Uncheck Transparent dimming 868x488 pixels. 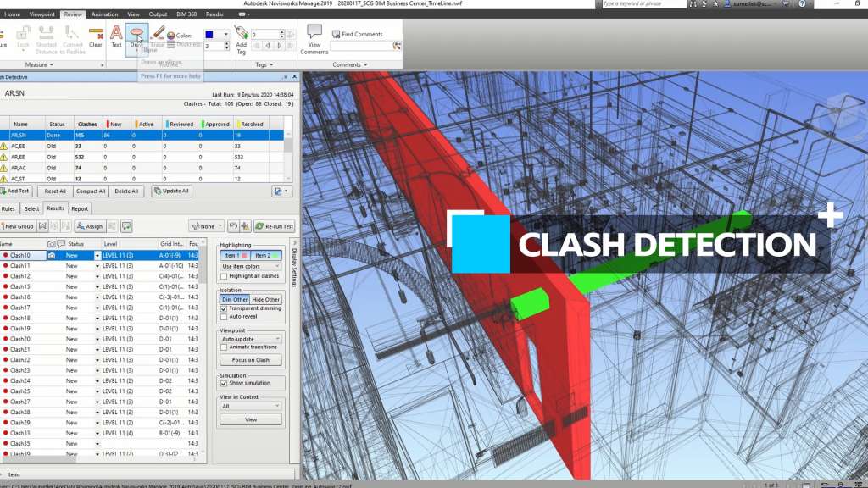pyautogui.click(x=224, y=308)
